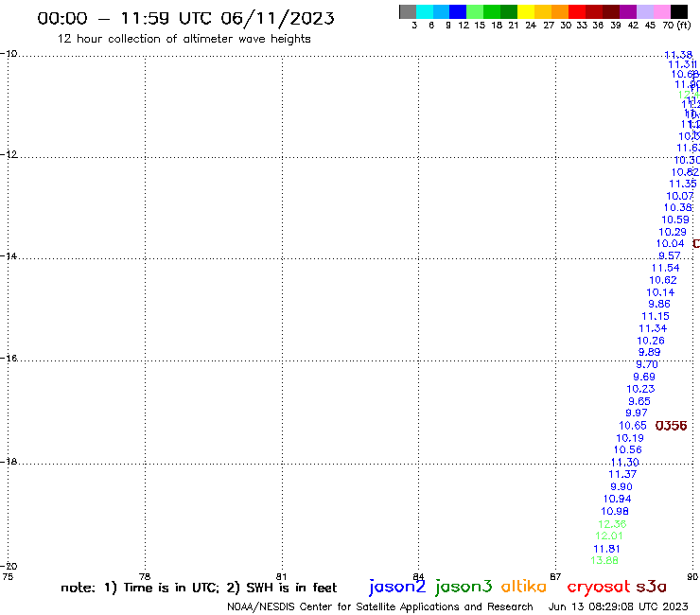This screenshot has height=615, width=700.
Task: Click the wave height value '10.26'
Action: [651, 341]
